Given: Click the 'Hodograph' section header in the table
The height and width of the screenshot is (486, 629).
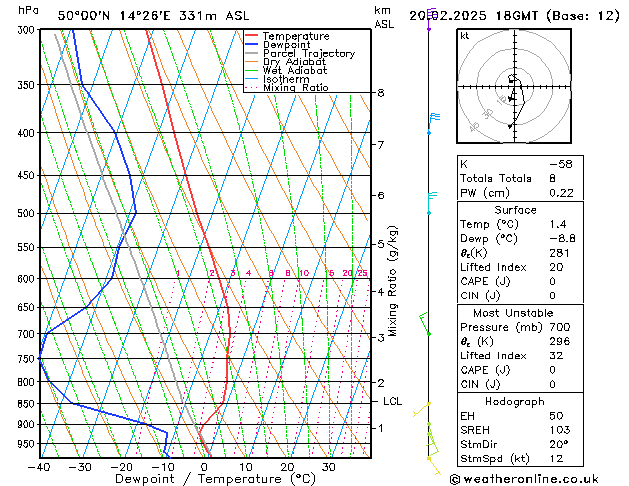Looking at the screenshot, I should tap(515, 401).
